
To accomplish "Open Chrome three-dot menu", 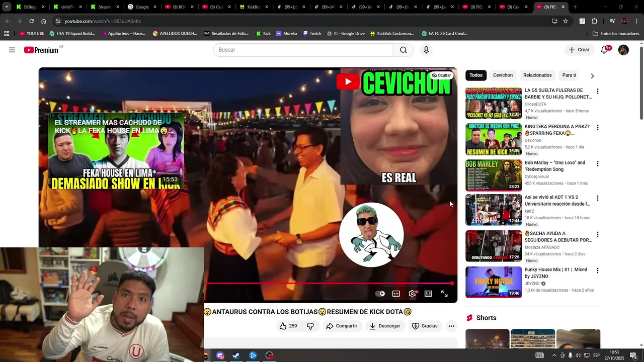I will tap(636, 21).
